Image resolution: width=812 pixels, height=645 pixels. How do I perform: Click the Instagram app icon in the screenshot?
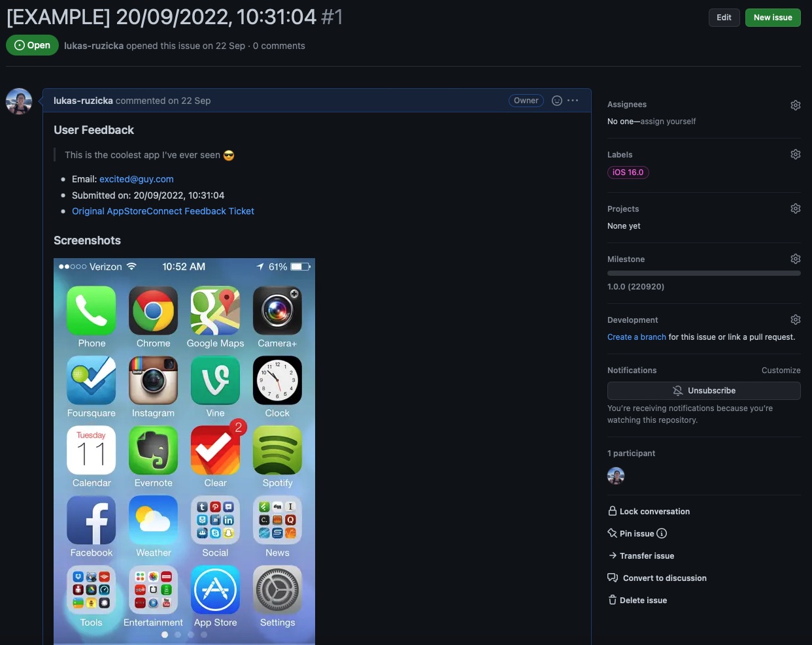pyautogui.click(x=153, y=380)
